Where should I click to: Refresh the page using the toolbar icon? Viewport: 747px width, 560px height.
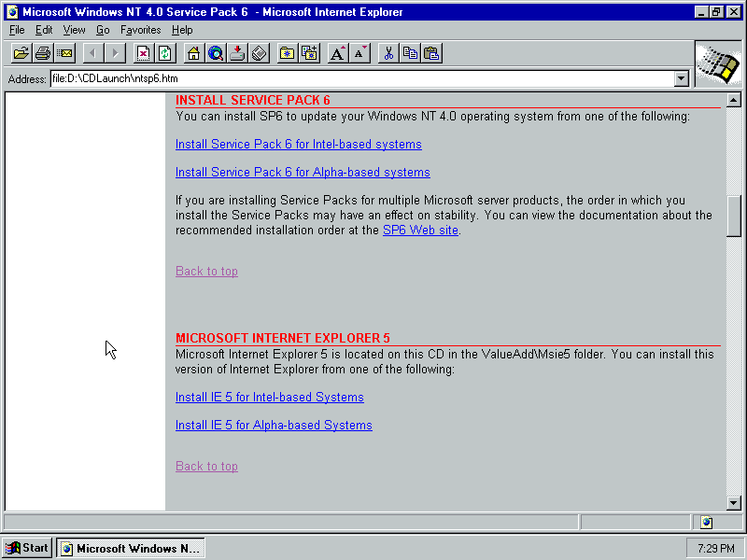(x=165, y=53)
